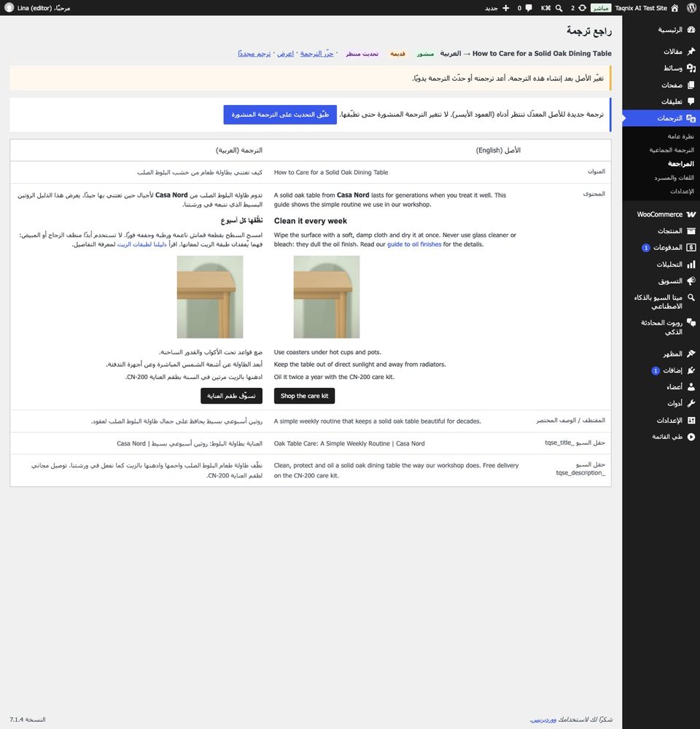Click the ترجم مجددًا link

point(254,53)
